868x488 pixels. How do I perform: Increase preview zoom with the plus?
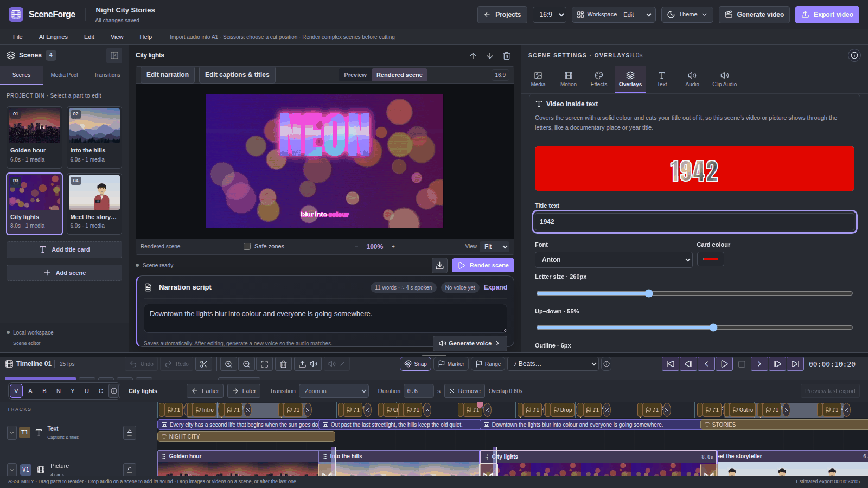click(x=393, y=246)
